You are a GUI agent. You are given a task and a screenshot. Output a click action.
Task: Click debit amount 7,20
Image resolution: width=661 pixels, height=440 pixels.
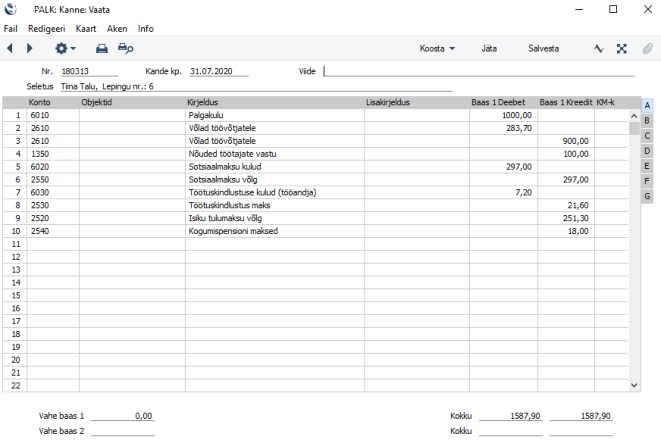tap(503, 193)
